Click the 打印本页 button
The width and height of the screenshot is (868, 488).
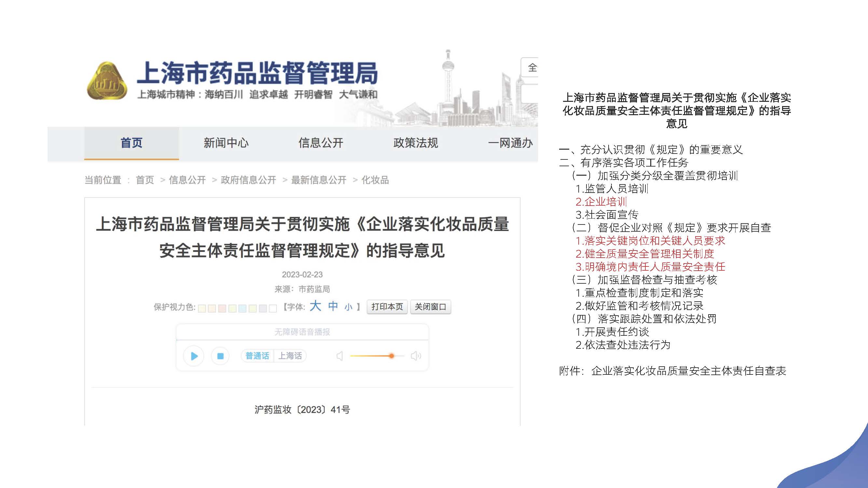387,307
